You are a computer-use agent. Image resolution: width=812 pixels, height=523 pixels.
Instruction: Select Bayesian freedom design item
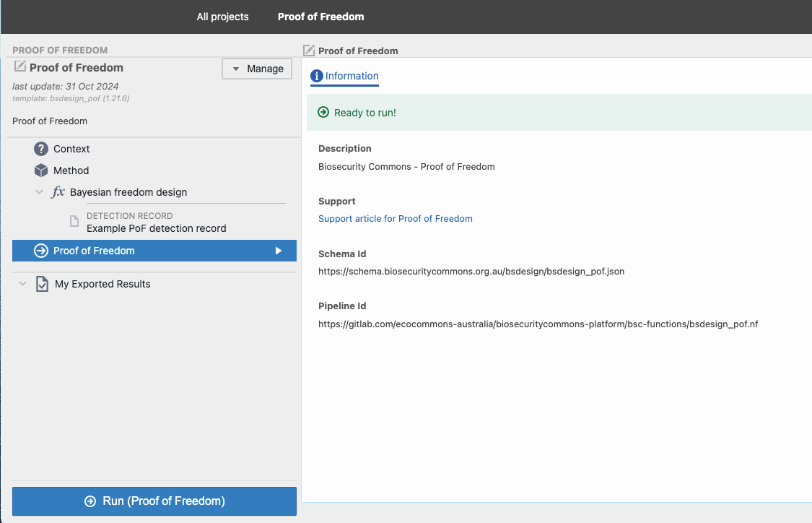(128, 192)
